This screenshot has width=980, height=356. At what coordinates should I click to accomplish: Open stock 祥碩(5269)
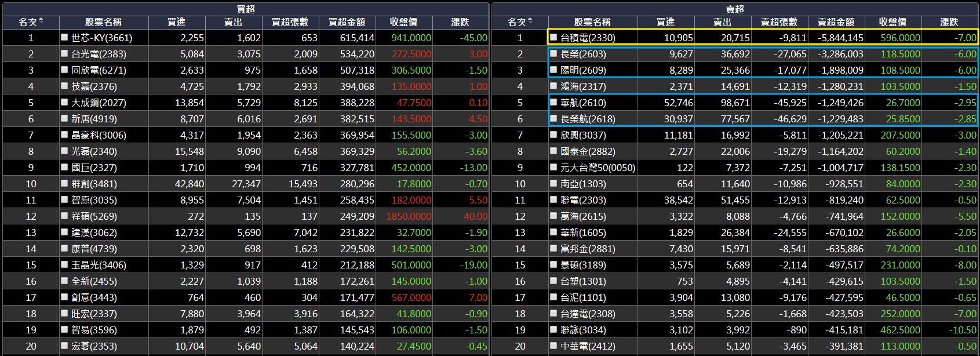point(94,216)
